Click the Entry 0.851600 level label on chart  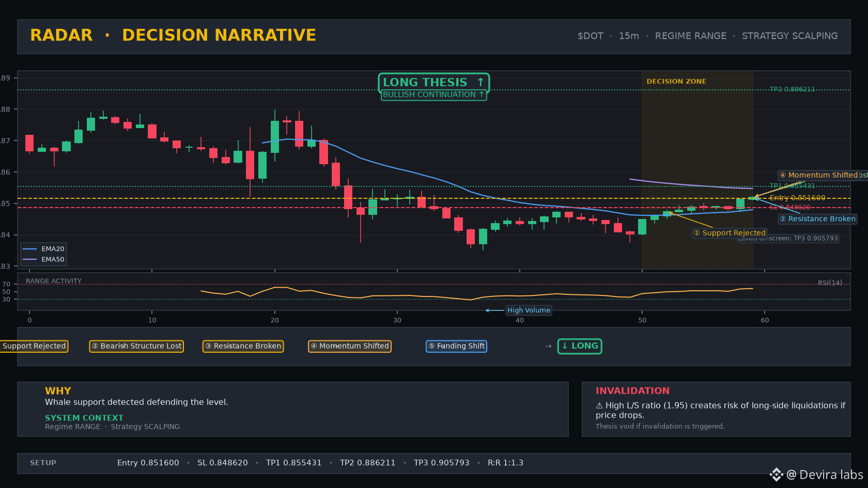click(797, 198)
